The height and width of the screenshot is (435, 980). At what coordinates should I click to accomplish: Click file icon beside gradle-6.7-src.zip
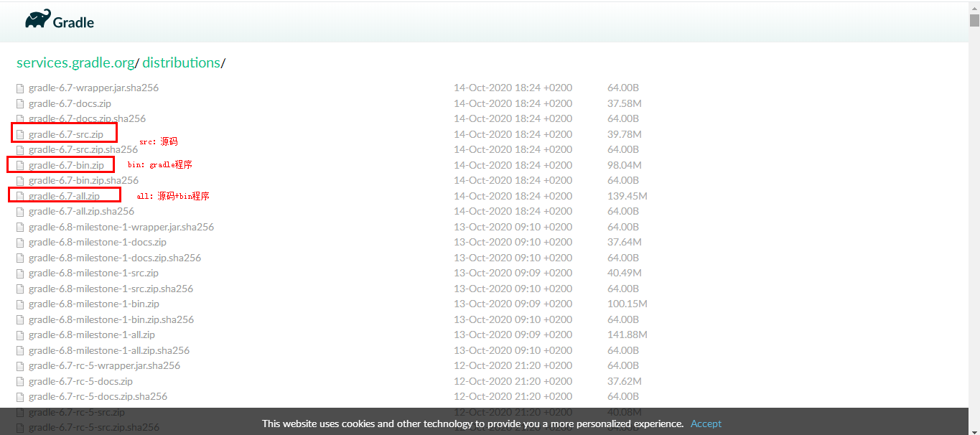21,134
